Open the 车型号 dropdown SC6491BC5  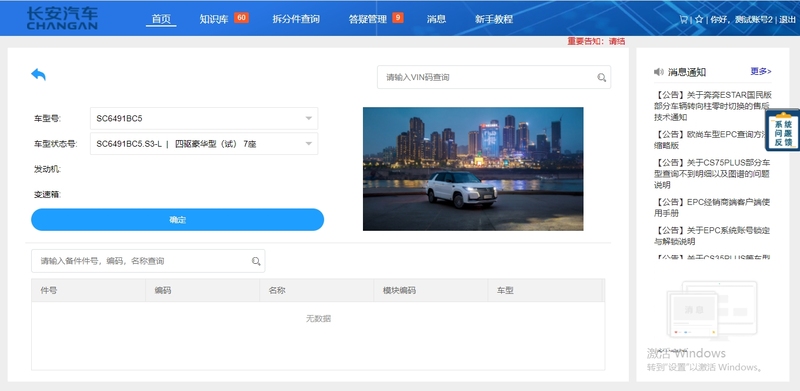tap(204, 118)
